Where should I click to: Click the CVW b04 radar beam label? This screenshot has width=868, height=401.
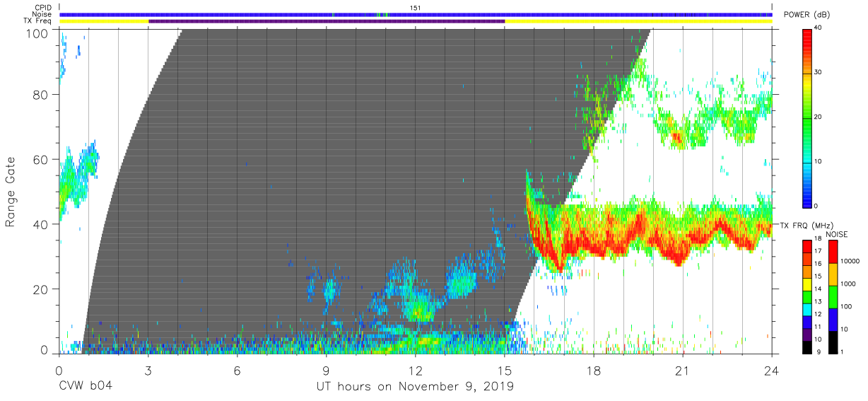85,387
